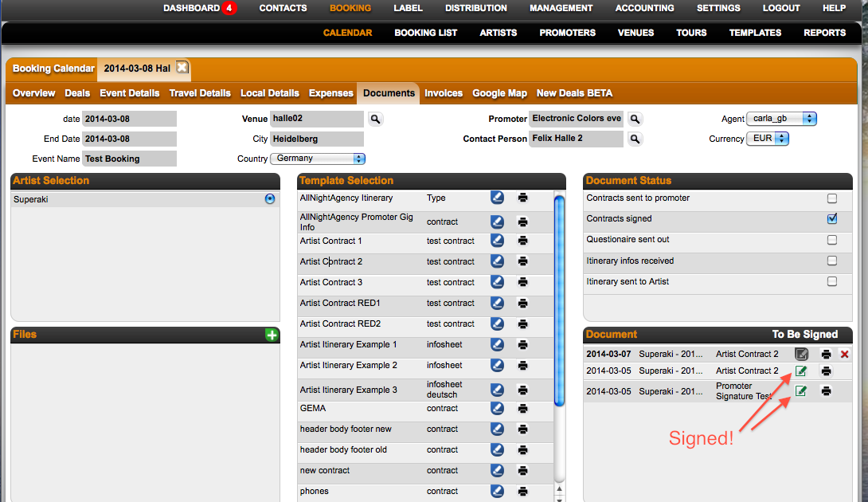Click the green plus icon in Files panel
The image size is (868, 502).
coord(272,335)
